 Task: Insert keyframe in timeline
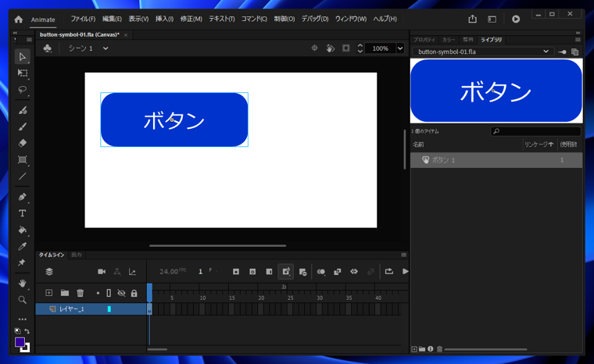(236, 272)
